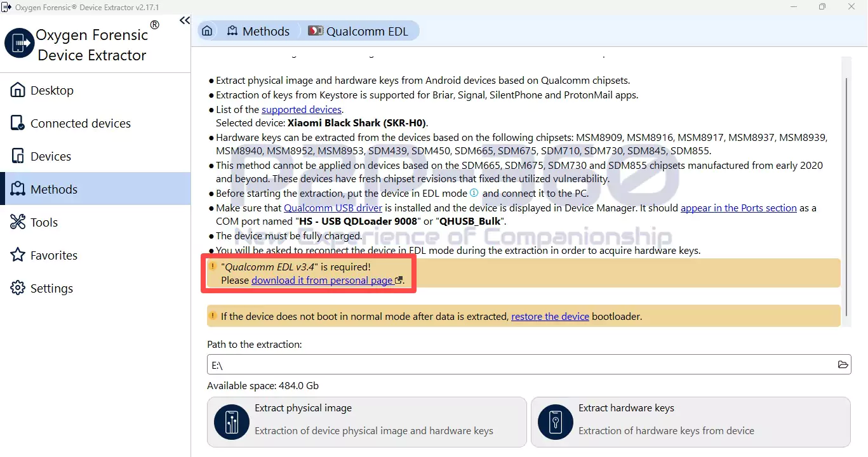Image resolution: width=868 pixels, height=457 pixels.
Task: Click Favorites star icon
Action: pos(18,255)
